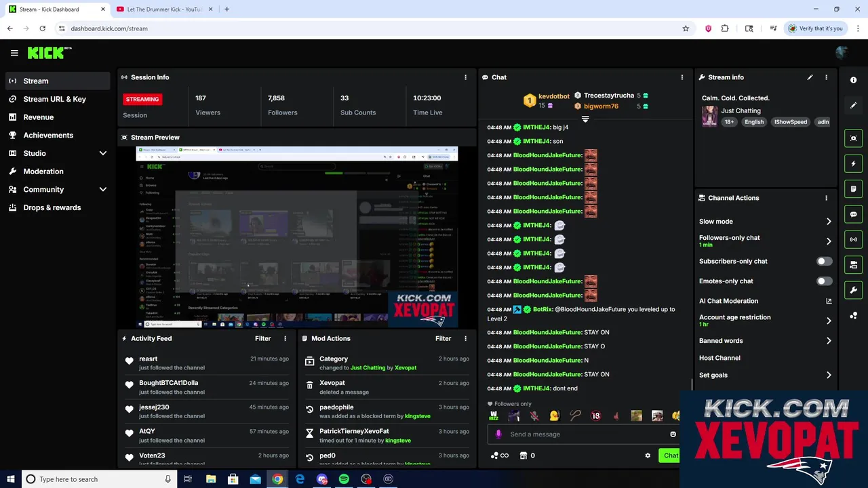
Task: Insert the muted microphone emote
Action: 534,415
